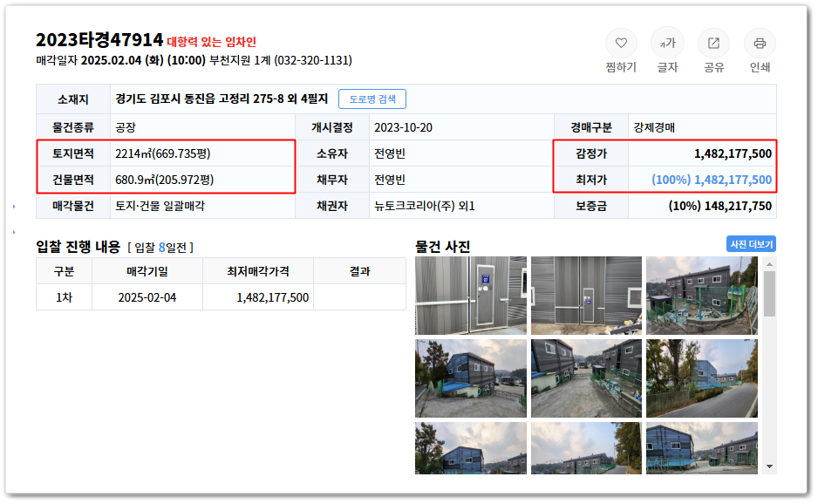Open the first door close-up photo
The image size is (818, 504).
click(x=471, y=296)
